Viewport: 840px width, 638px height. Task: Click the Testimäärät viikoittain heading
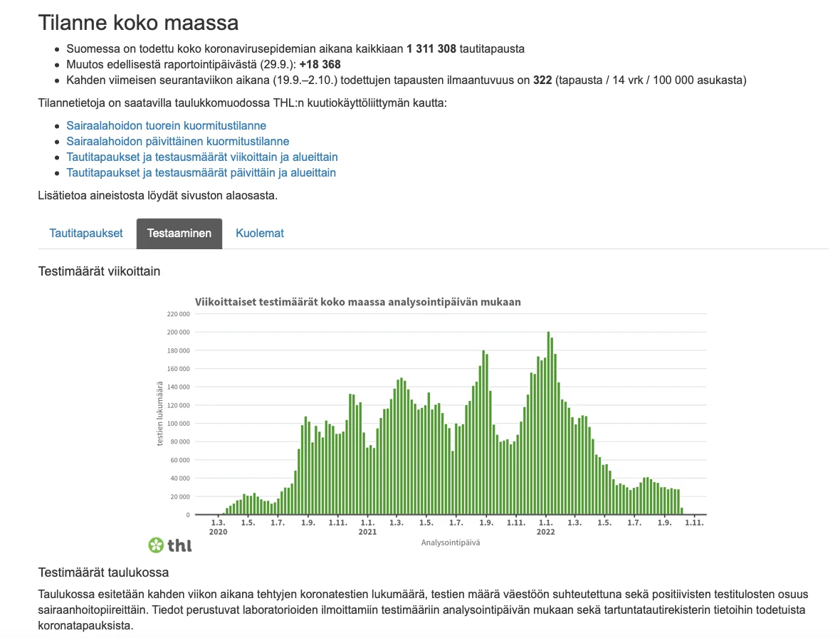click(100, 271)
